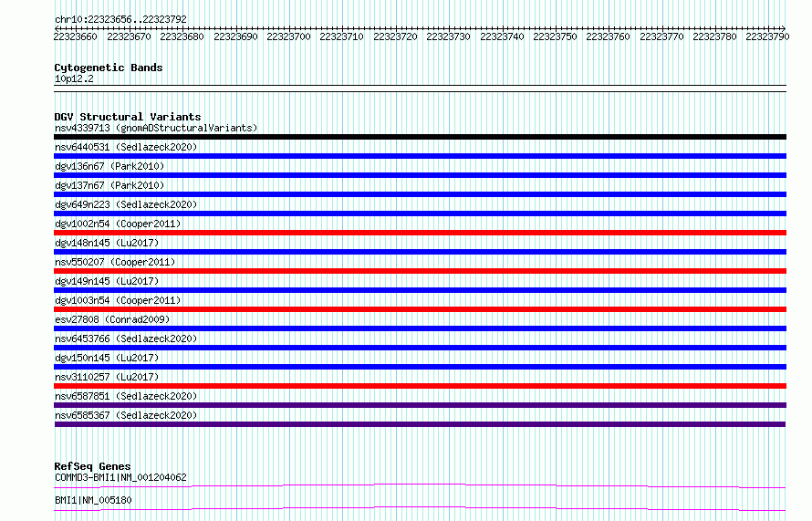Screen dimensions: 812x521
Task: Click the blue bar under dgv136n67
Action: [420, 175]
